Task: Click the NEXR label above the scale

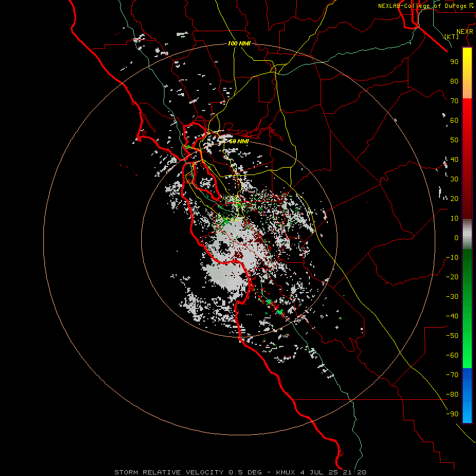Action: 465,32
